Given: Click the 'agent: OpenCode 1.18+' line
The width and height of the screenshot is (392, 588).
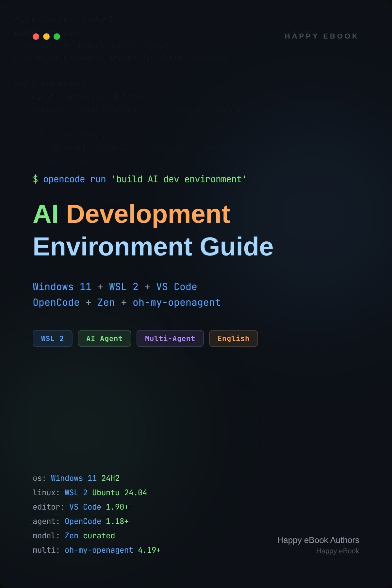Looking at the screenshot, I should click(x=81, y=521).
